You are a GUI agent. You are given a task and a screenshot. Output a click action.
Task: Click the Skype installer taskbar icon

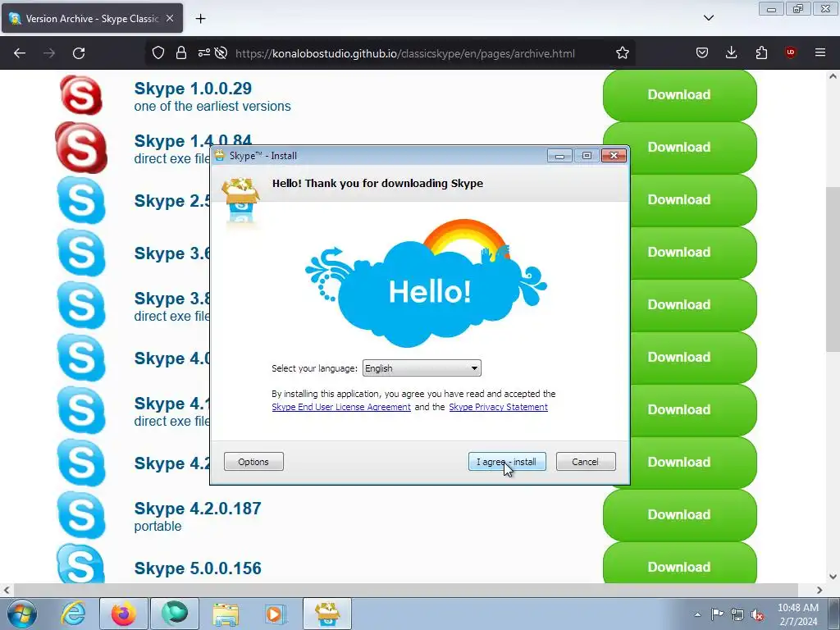click(327, 614)
